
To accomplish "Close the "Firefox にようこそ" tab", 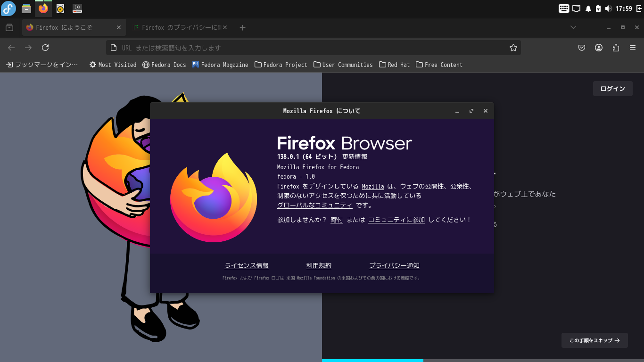I will [119, 28].
